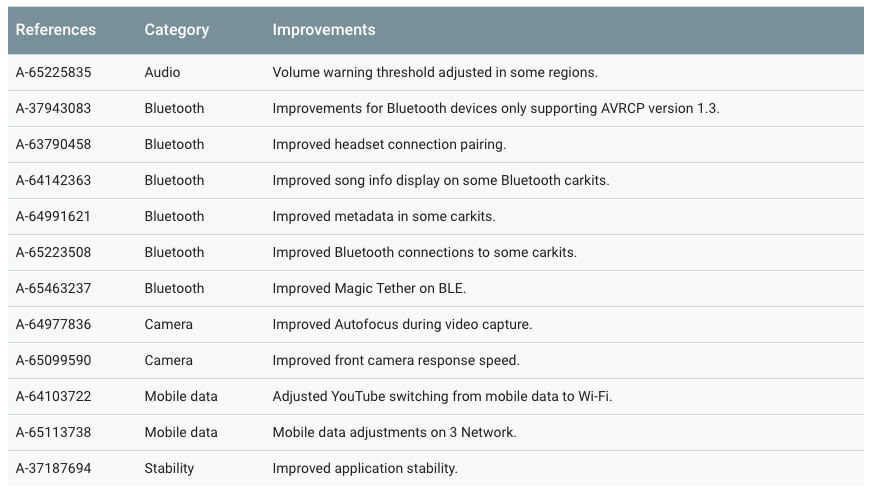Click the Stability category cell

pos(169,468)
